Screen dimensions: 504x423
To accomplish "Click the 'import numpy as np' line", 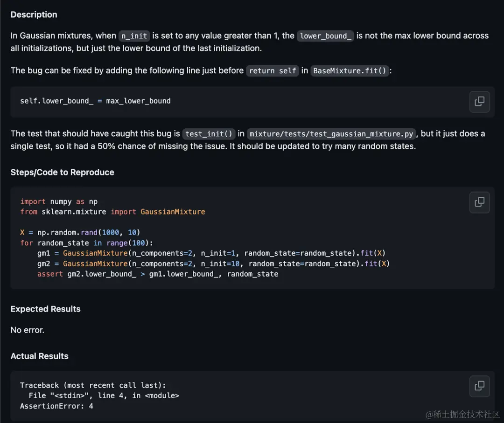I will coord(59,201).
